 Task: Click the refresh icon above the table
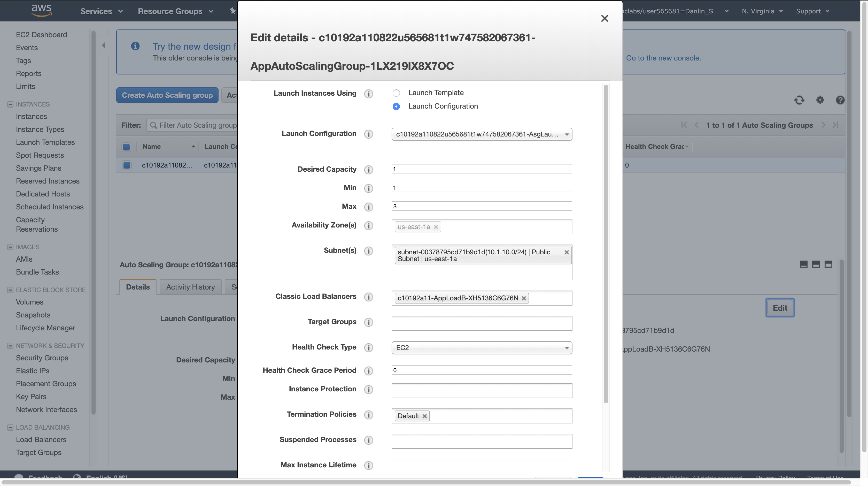click(799, 100)
